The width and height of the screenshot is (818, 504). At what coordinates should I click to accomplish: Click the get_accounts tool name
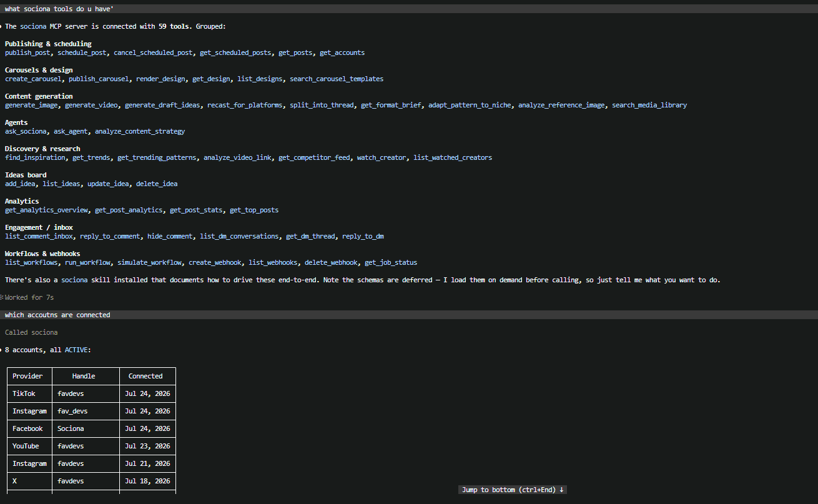coord(342,52)
